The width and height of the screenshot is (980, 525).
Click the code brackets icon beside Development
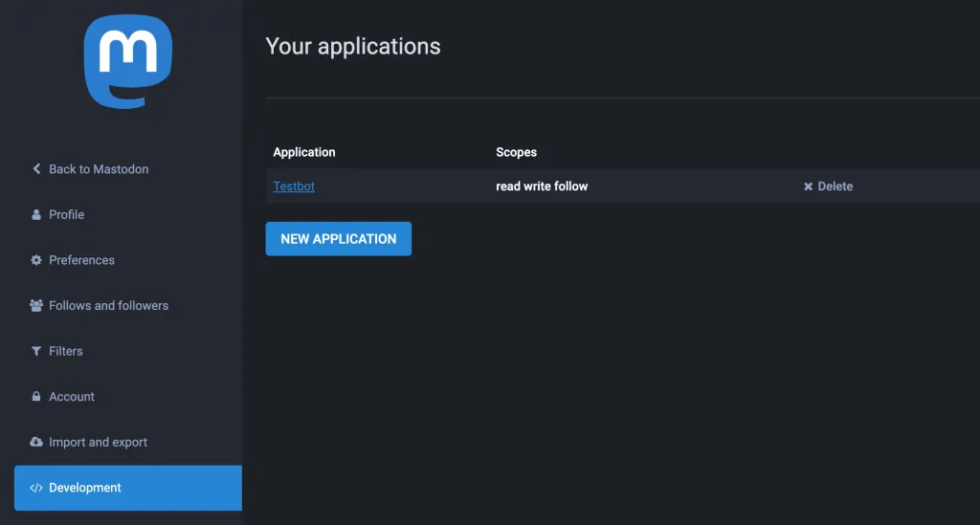coord(36,488)
